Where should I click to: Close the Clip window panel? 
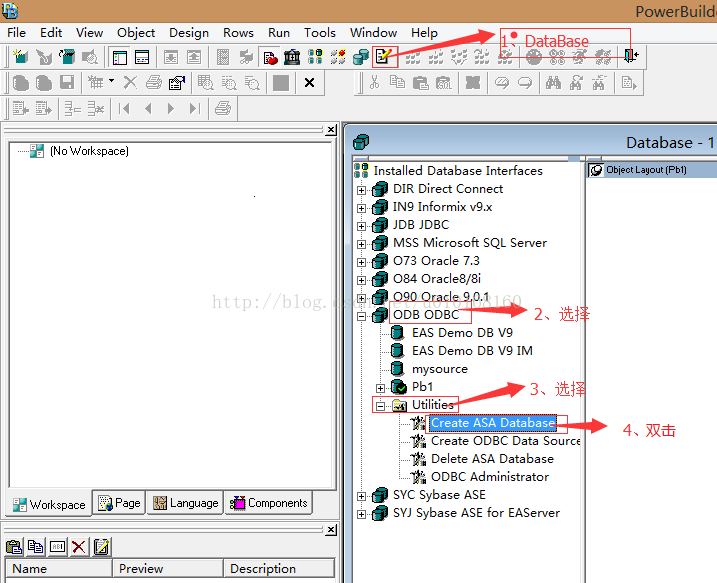[x=331, y=530]
